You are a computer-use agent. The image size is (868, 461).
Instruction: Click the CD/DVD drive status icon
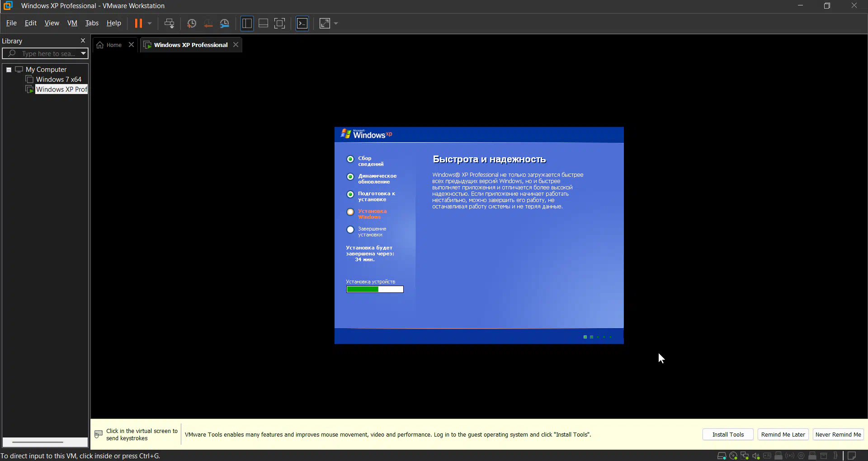[733, 456]
